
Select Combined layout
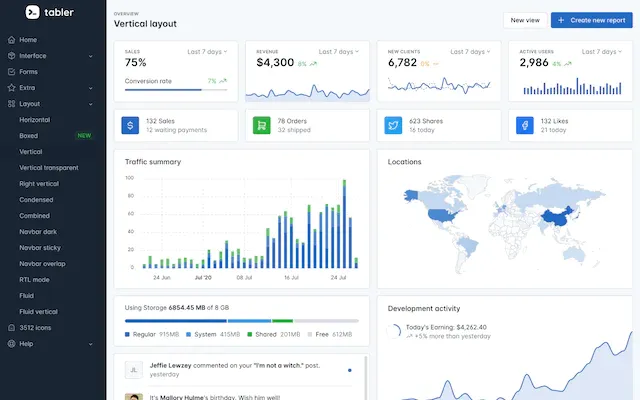[x=34, y=216]
